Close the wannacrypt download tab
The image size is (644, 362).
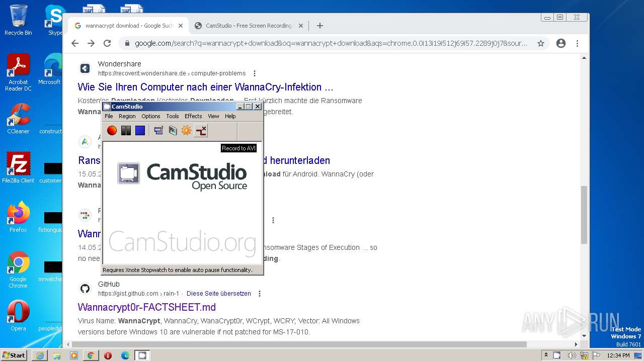(x=181, y=26)
